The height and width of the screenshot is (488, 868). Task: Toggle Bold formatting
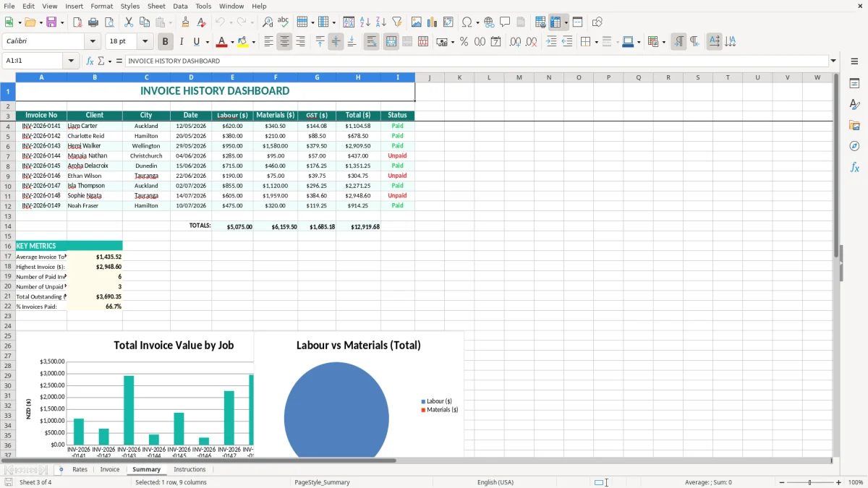(x=165, y=42)
